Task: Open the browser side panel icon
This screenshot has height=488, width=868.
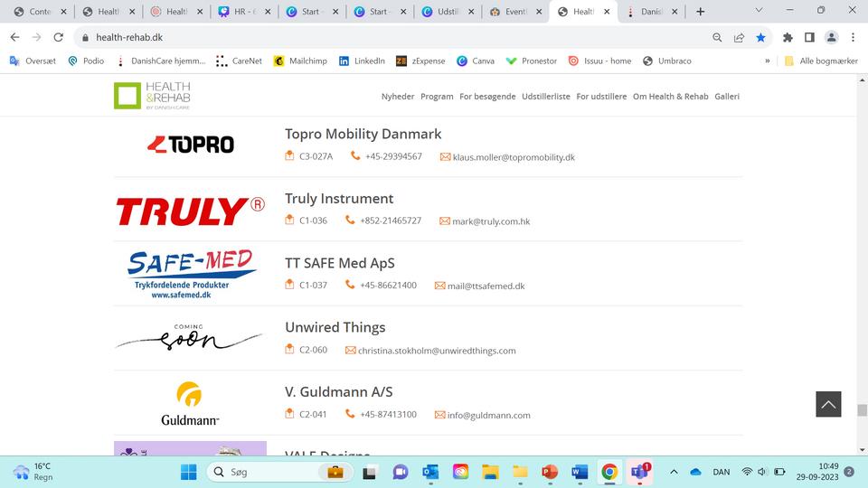Action: [809, 37]
